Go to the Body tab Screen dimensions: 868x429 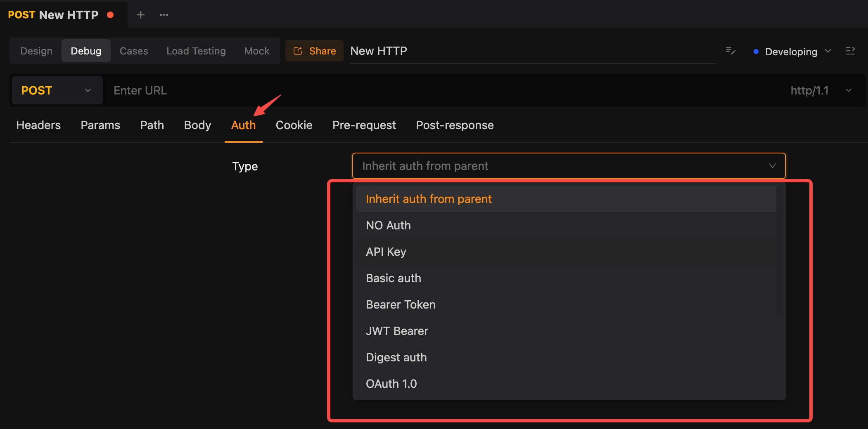click(x=197, y=125)
